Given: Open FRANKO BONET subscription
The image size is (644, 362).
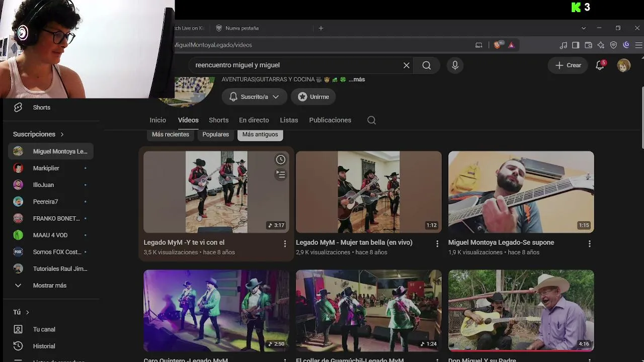Looking at the screenshot, I should (50, 219).
